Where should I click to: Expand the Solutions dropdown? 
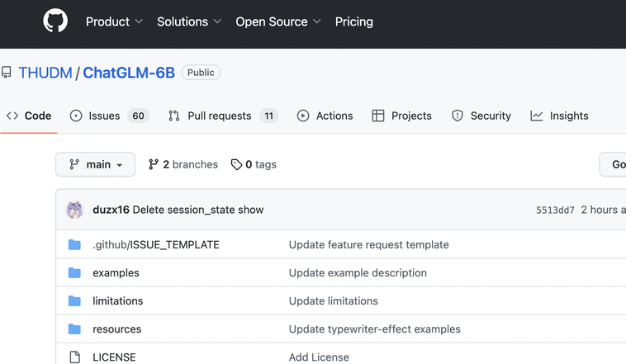pyautogui.click(x=189, y=21)
